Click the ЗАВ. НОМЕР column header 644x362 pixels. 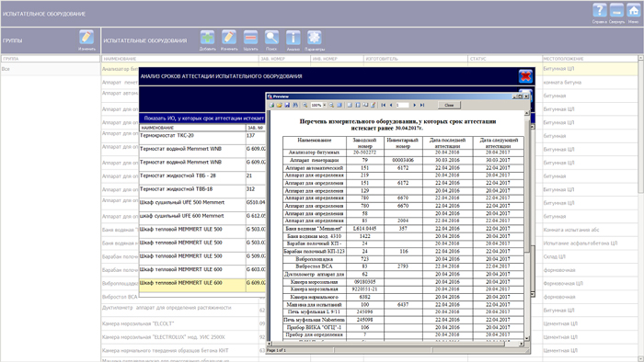point(284,59)
